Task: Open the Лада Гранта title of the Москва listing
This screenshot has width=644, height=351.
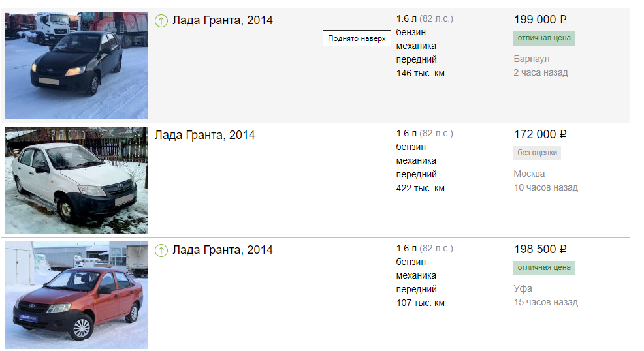Action: coord(205,136)
